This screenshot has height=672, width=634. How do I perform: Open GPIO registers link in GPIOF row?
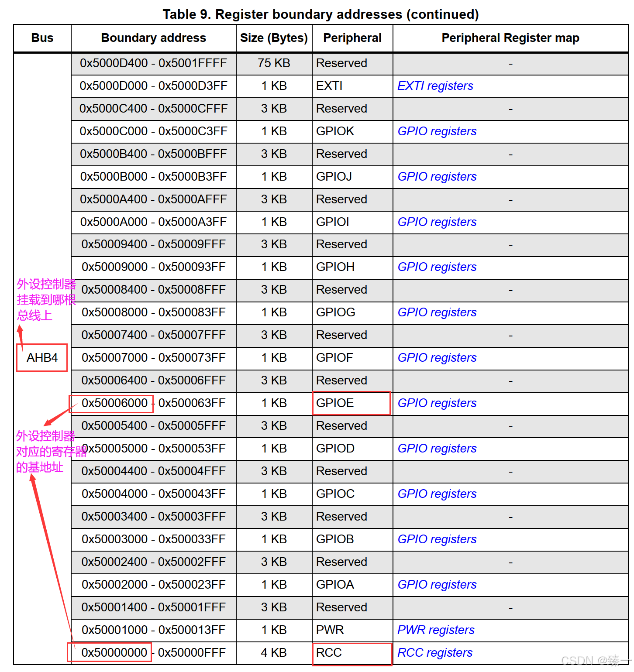437,358
